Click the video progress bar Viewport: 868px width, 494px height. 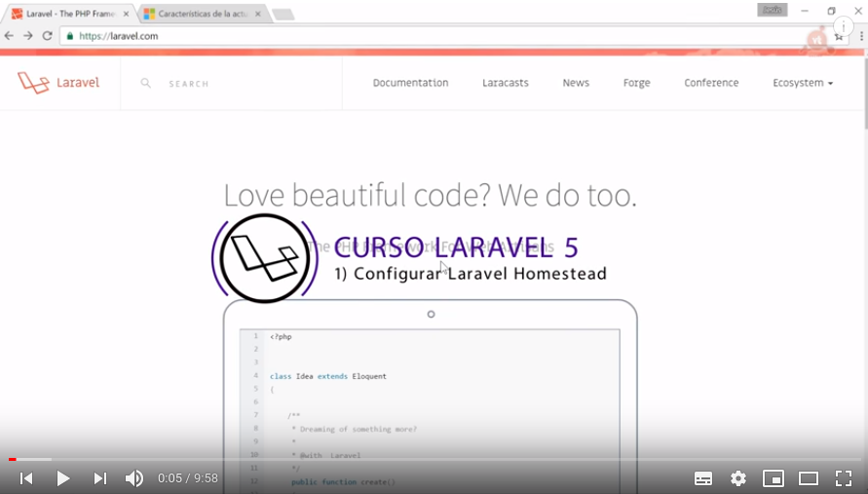tap(434, 459)
